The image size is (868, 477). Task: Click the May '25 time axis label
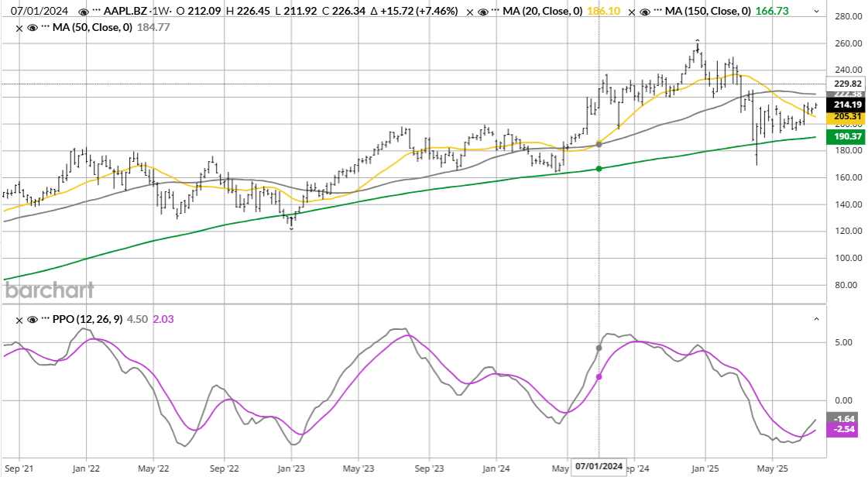pyautogui.click(x=772, y=468)
